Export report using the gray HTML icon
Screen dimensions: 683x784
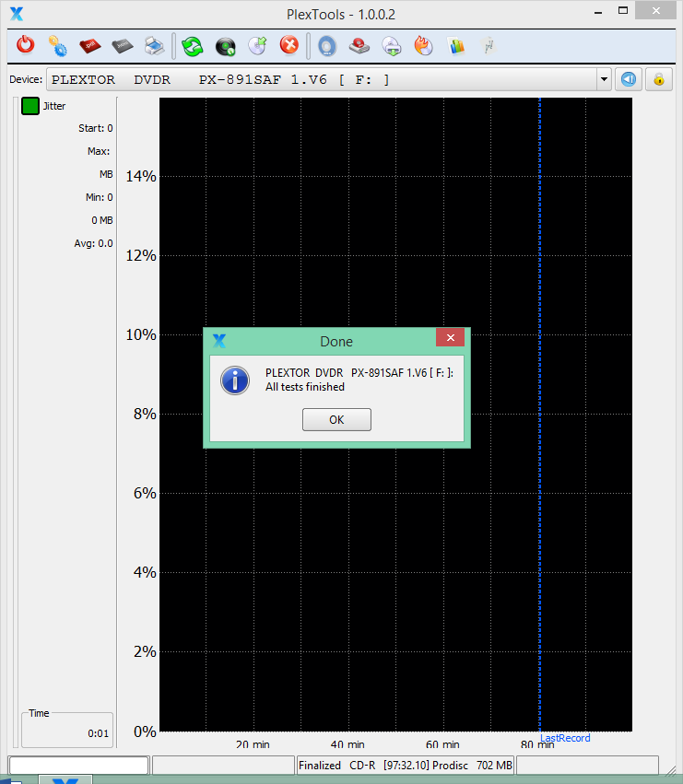122,46
